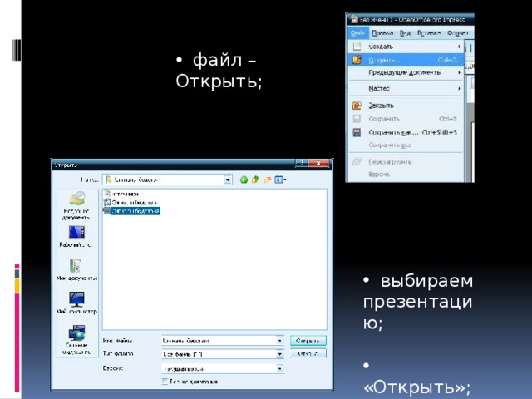Select the second file in the file list
Image resolution: width=532 pixels, height=399 pixels.
(x=131, y=203)
